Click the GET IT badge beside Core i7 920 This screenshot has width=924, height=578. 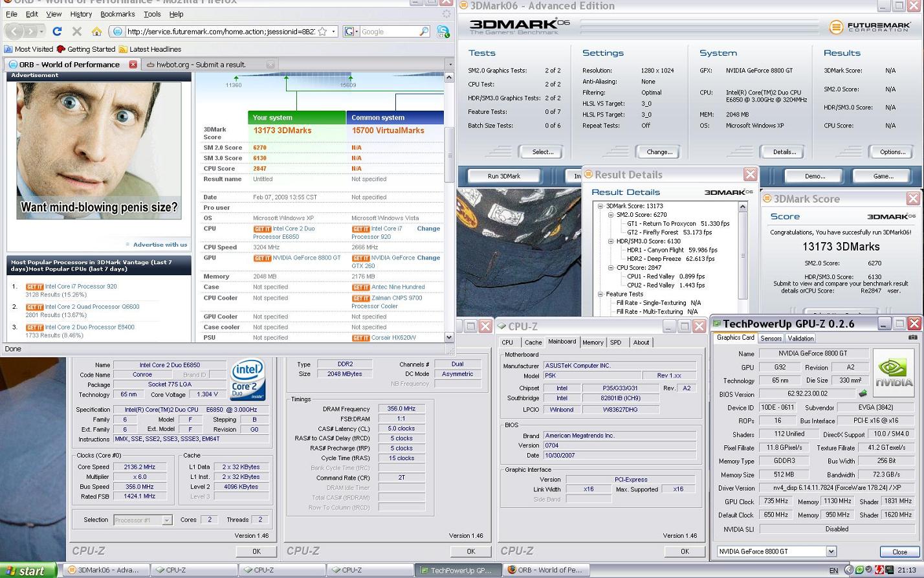34,287
